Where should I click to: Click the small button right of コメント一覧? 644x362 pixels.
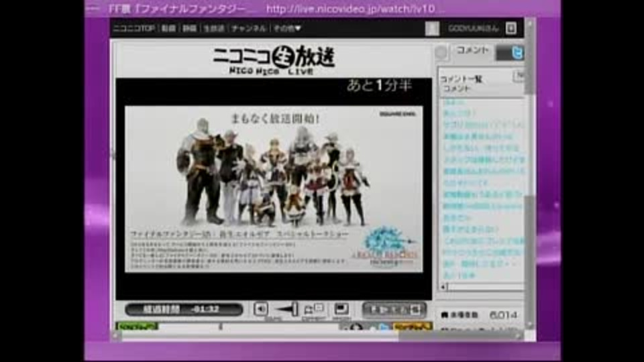click(x=519, y=76)
